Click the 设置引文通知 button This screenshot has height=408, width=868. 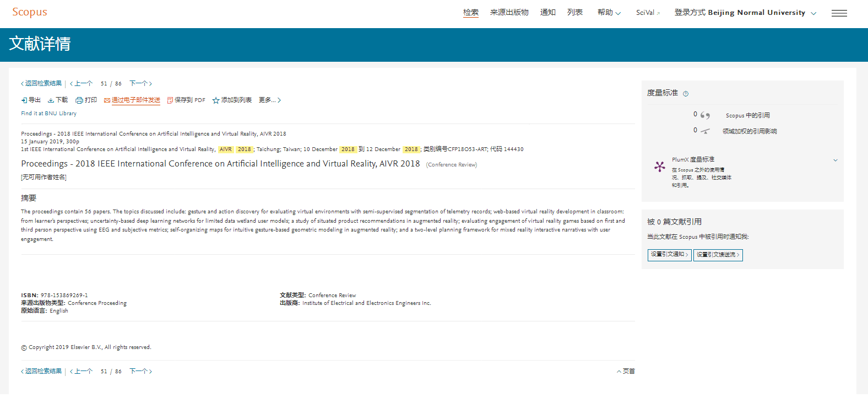(x=669, y=255)
